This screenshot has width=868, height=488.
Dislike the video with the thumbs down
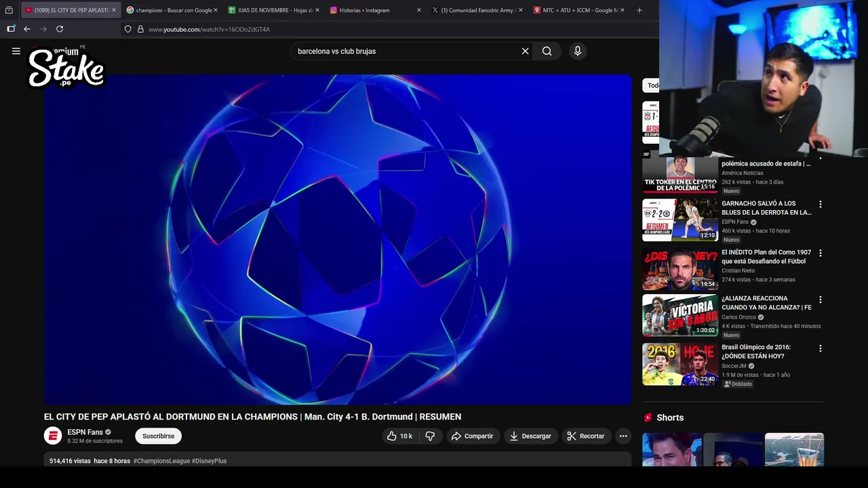(430, 436)
